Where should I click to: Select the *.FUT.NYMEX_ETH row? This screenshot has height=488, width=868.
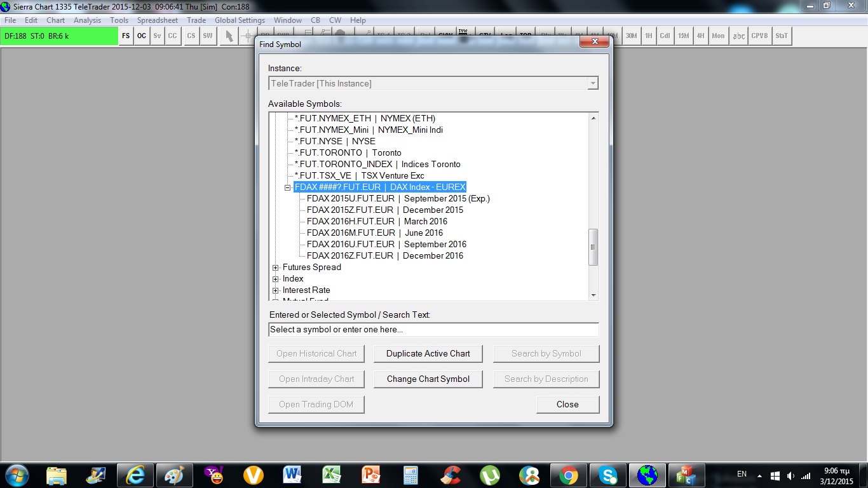[365, 118]
